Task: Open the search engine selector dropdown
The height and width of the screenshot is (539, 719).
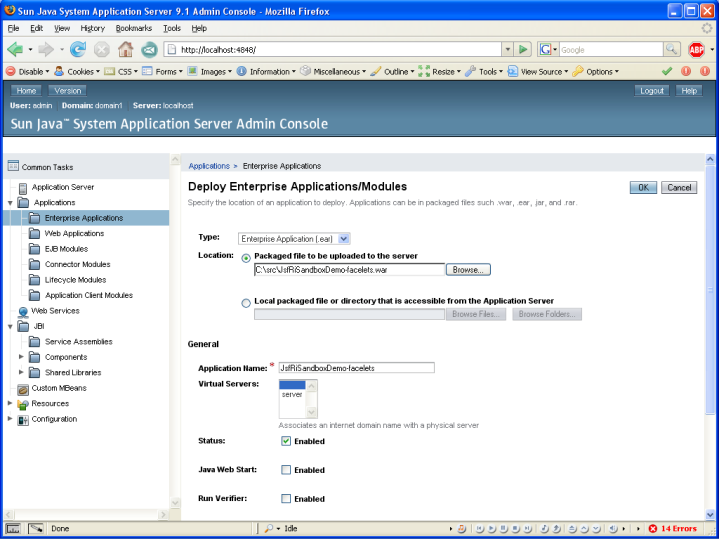Action: (x=548, y=49)
